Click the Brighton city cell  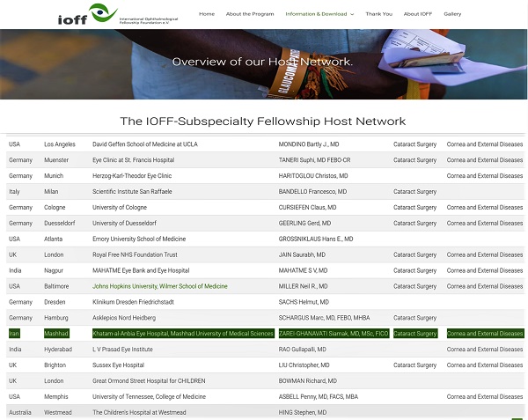(x=55, y=365)
